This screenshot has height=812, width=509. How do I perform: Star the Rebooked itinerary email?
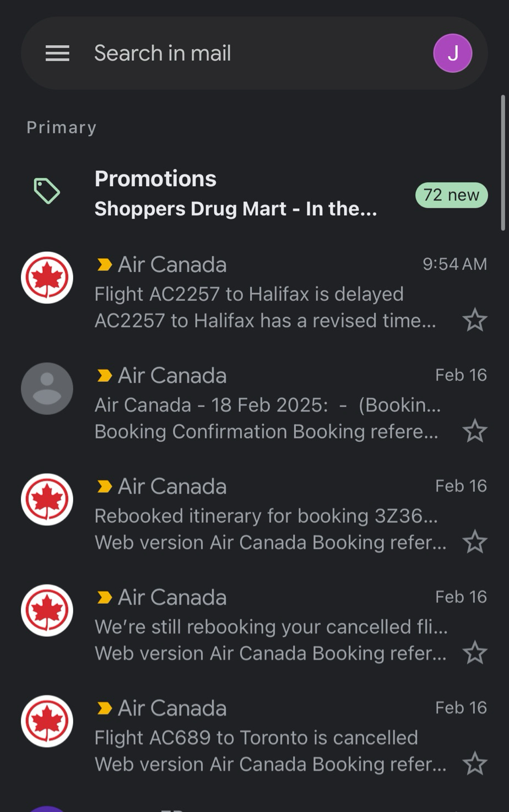tap(474, 542)
